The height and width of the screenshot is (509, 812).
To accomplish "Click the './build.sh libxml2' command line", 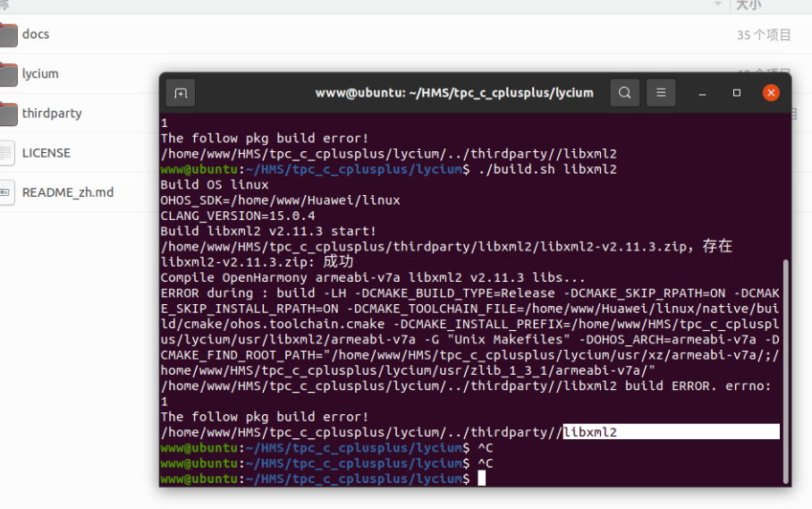I will pos(547,169).
